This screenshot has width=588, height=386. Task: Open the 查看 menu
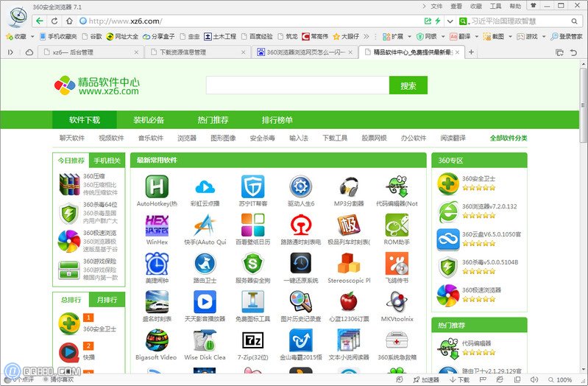[x=456, y=6]
